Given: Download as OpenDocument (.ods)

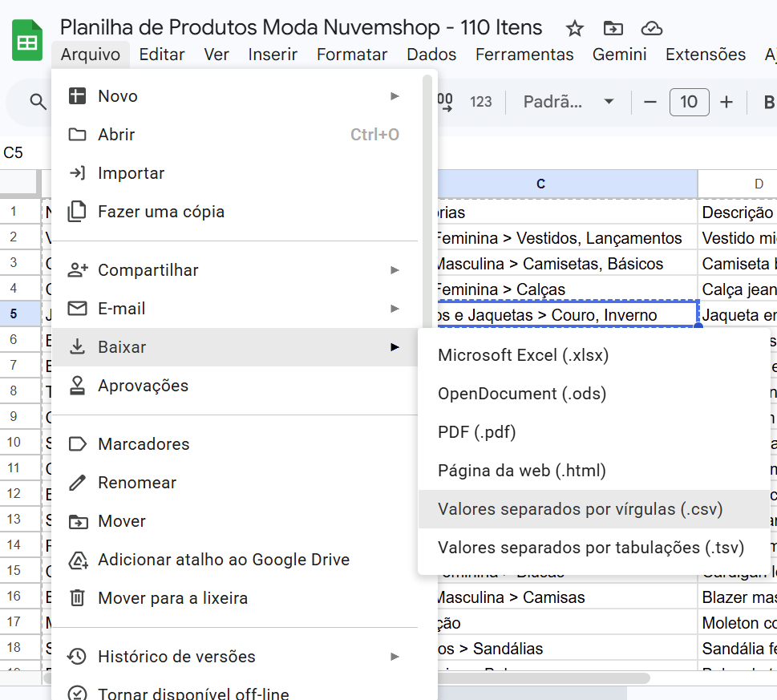Looking at the screenshot, I should [x=594, y=395].
